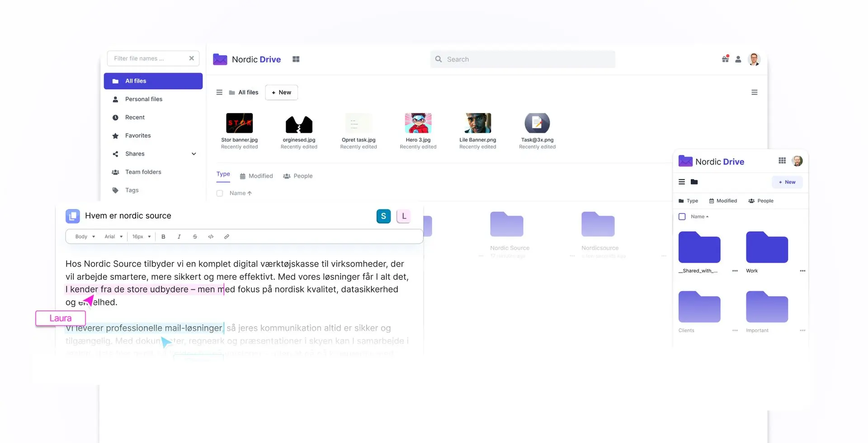Select Modified filter in mobile panel
Screen dimensions: 868x443
coord(723,201)
